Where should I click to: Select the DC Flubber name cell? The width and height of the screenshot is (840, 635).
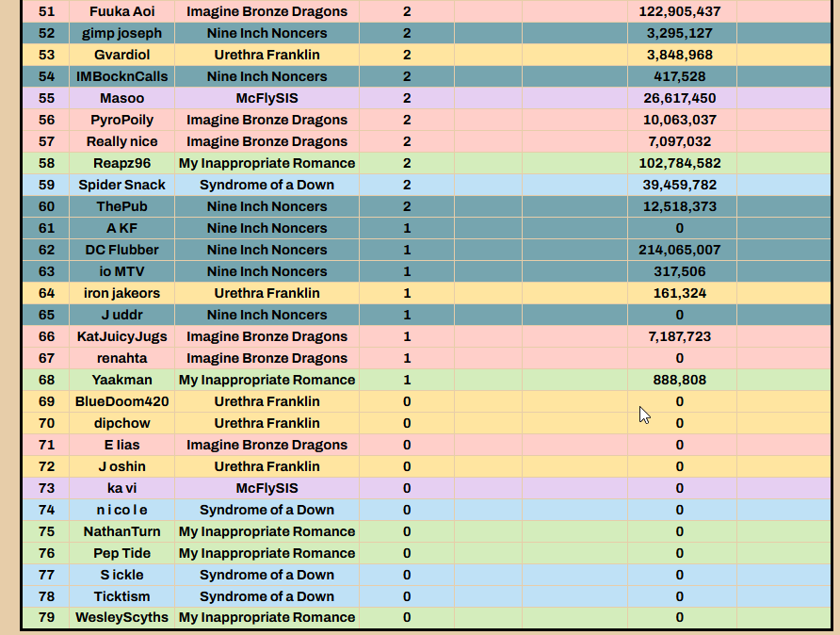122,251
